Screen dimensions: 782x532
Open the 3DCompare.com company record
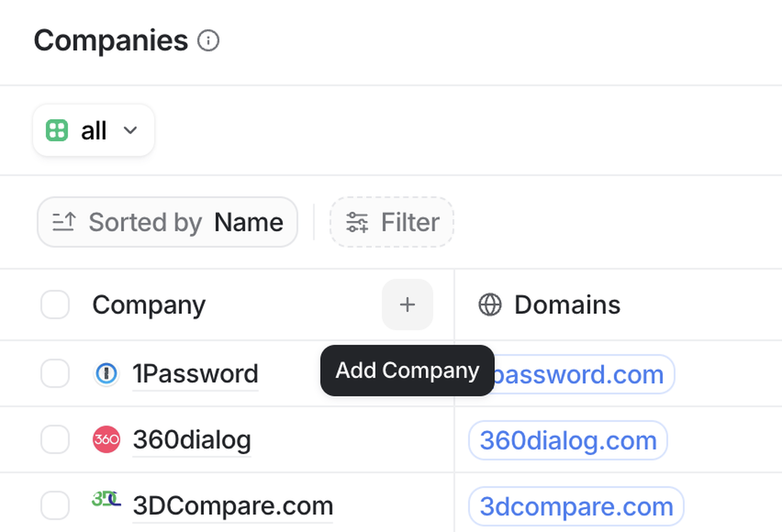coord(233,506)
